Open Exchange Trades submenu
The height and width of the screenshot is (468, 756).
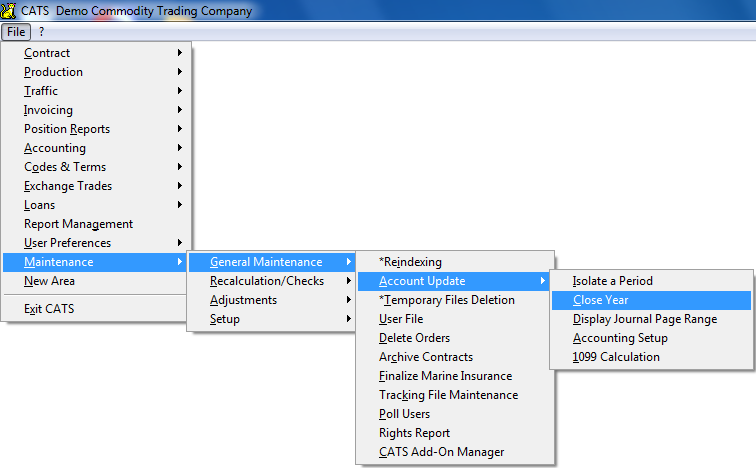[x=94, y=186]
